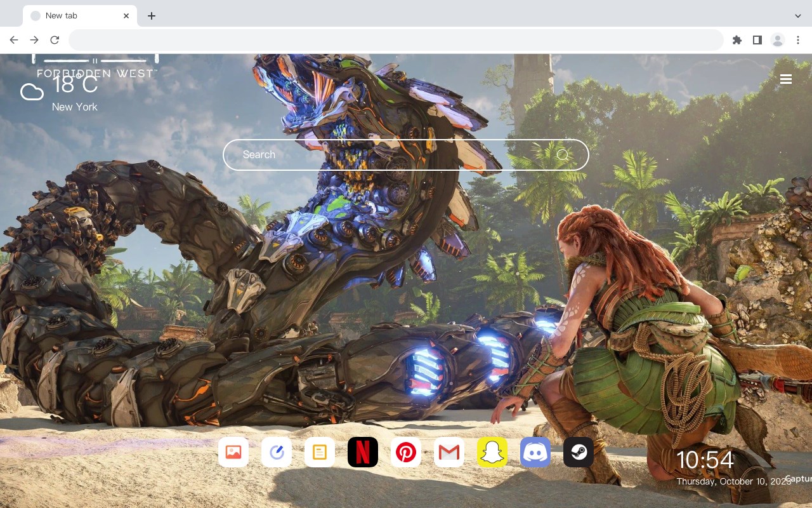
Task: Open the Gmail shortcut icon
Action: pyautogui.click(x=449, y=452)
